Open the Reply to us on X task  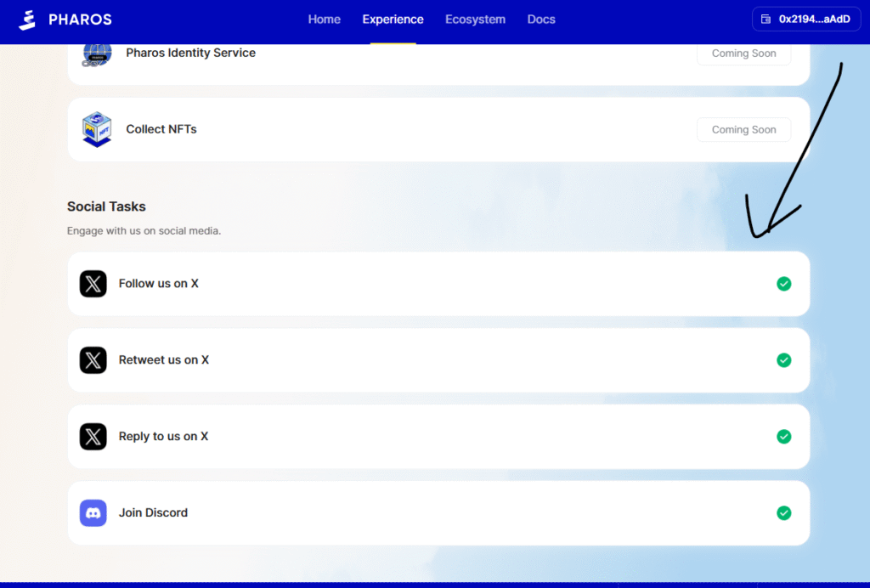point(439,437)
